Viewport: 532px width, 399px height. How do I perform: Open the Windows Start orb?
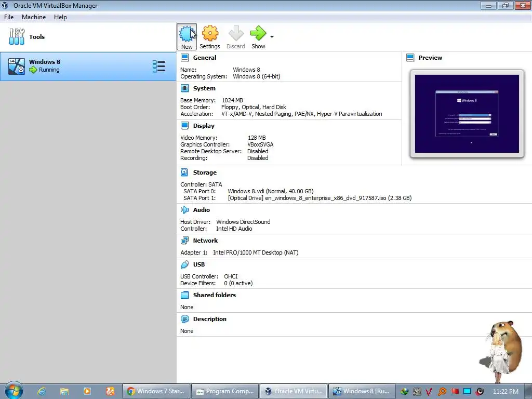click(x=14, y=391)
